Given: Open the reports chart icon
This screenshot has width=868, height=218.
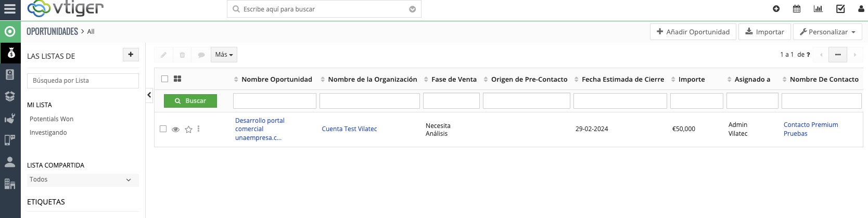Looking at the screenshot, I should point(818,9).
